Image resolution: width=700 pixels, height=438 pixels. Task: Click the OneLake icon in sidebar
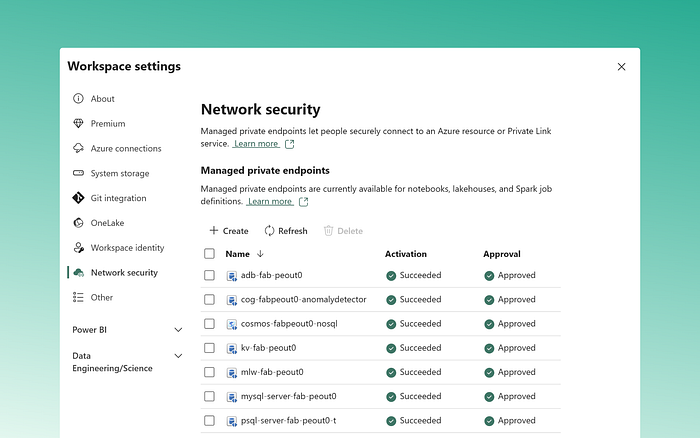[79, 223]
